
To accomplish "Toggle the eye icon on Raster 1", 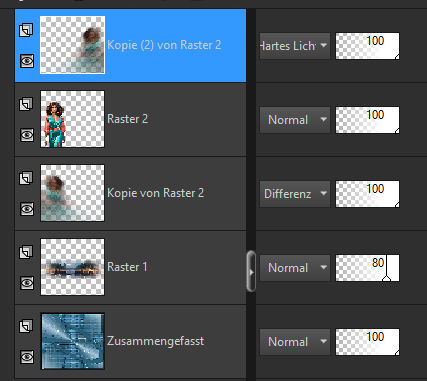I will [x=27, y=283].
